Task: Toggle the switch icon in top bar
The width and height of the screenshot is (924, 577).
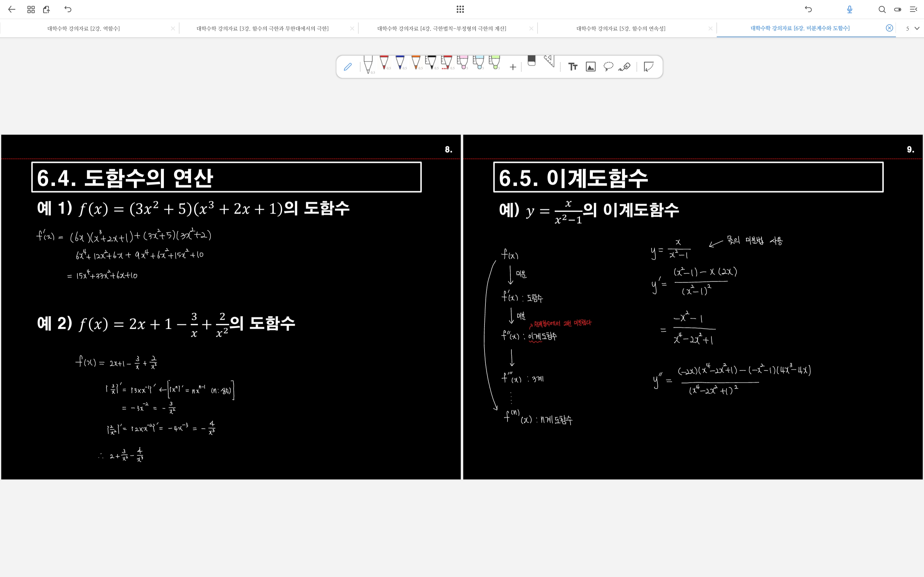Action: click(x=897, y=10)
